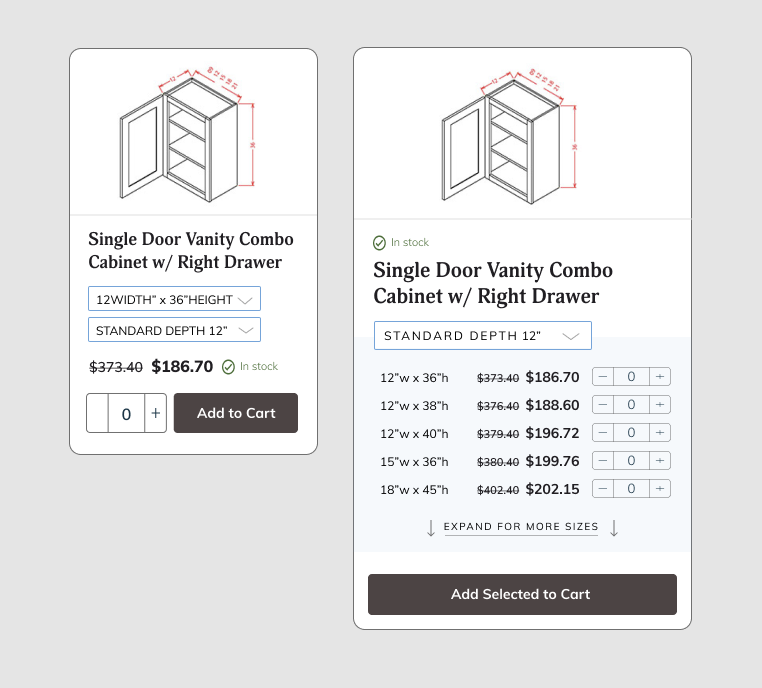Click minus for 12"w x 40"h size
The width and height of the screenshot is (762, 688).
pyautogui.click(x=602, y=433)
